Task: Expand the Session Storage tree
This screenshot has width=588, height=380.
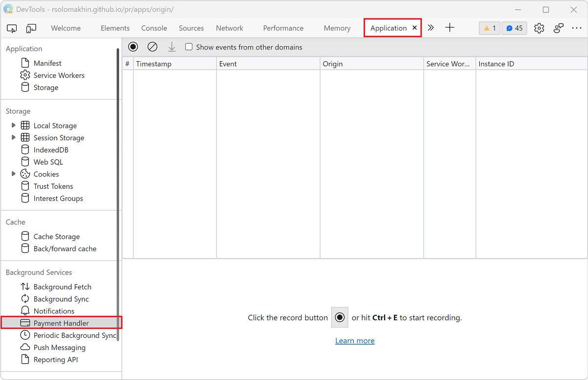Action: [x=13, y=137]
